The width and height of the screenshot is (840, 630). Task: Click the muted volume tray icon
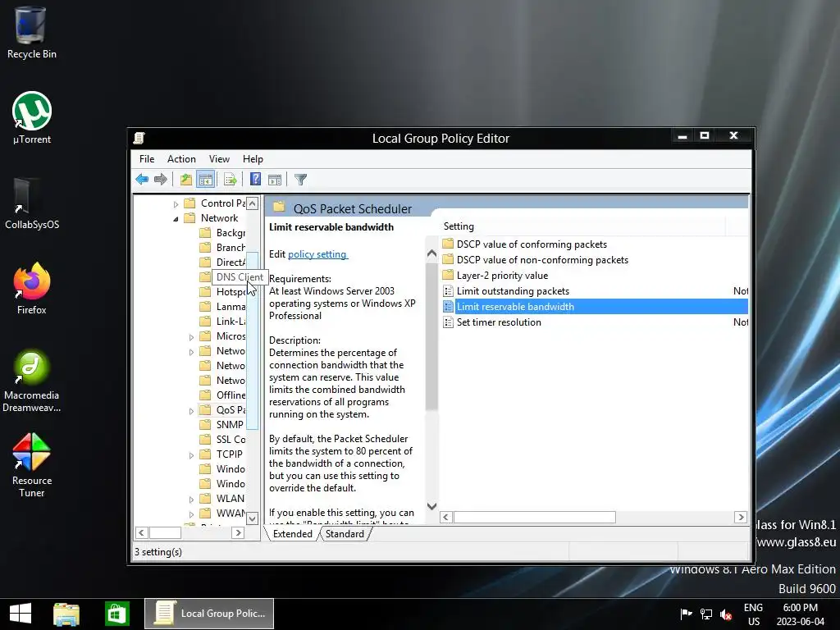(726, 614)
